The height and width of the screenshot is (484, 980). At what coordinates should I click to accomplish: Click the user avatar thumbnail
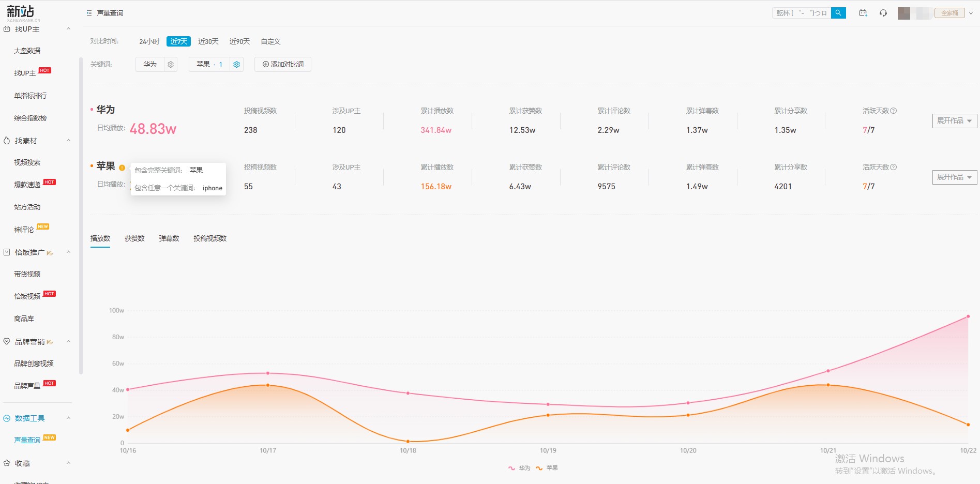coord(904,13)
